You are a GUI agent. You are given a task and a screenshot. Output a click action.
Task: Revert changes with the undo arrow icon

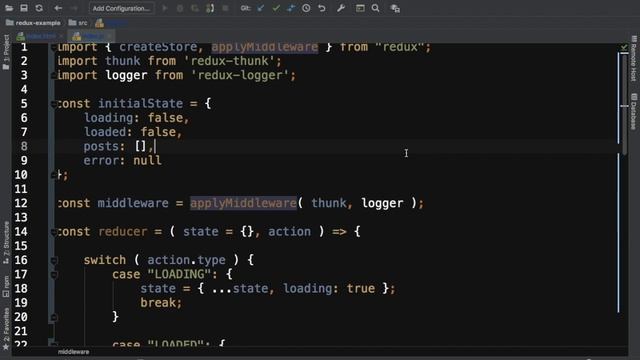(x=322, y=8)
